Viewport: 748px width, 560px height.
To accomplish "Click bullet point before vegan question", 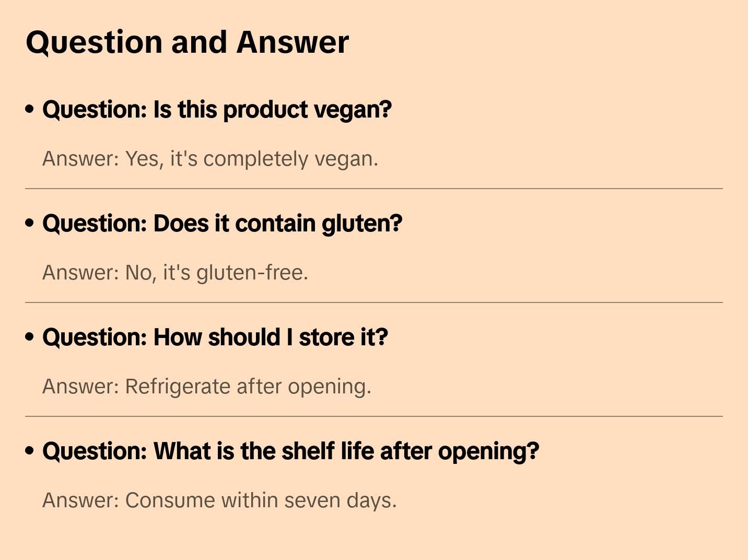I will [30, 109].
